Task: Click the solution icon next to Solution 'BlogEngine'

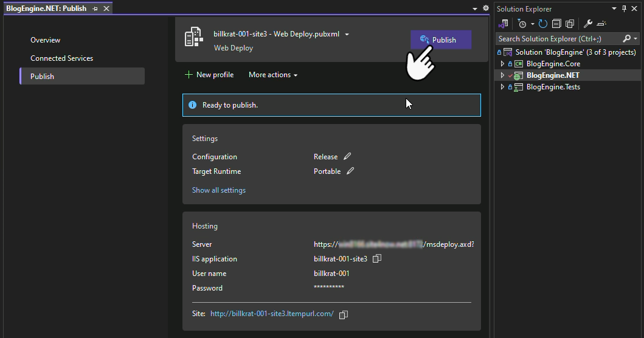Action: point(508,52)
